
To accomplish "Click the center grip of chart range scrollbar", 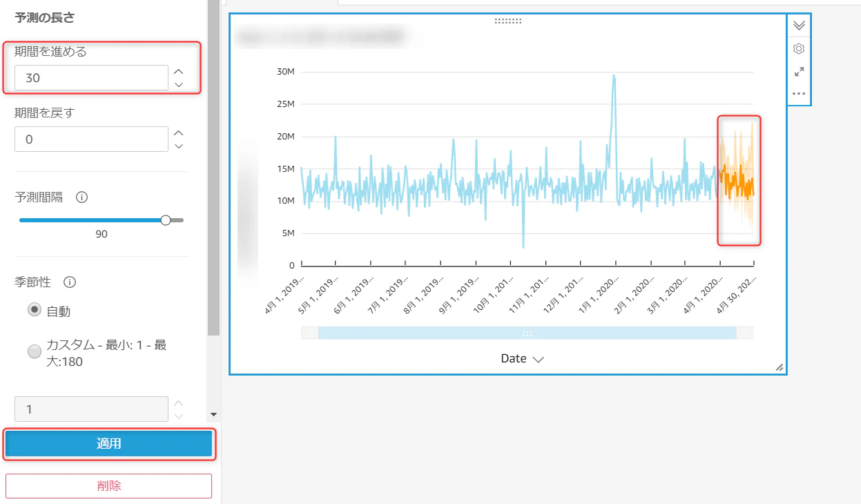I will pyautogui.click(x=528, y=333).
